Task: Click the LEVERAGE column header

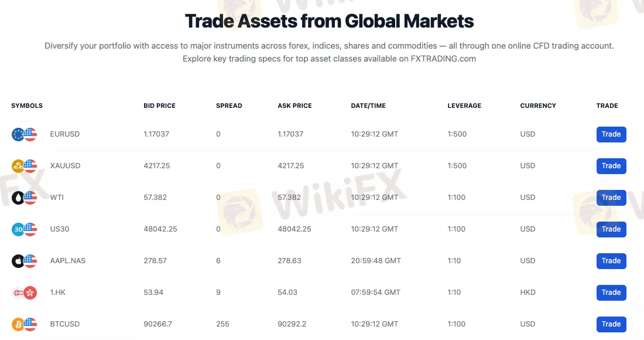Action: click(x=464, y=106)
